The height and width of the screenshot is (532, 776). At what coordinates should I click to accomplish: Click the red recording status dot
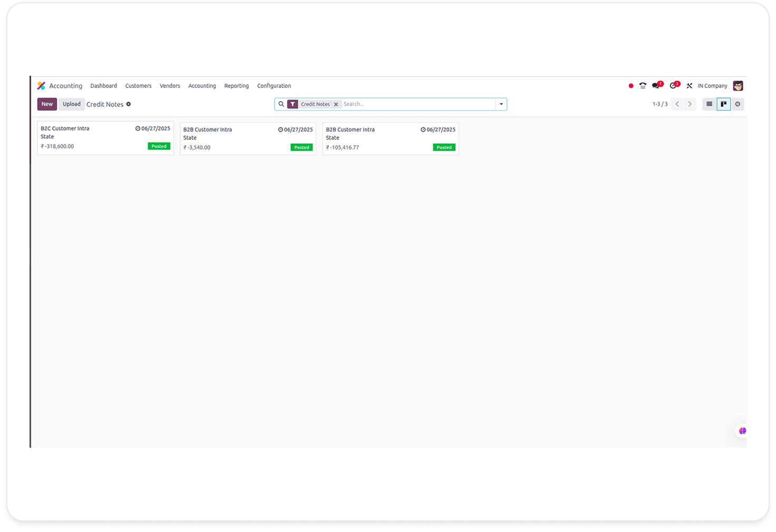[x=631, y=86]
